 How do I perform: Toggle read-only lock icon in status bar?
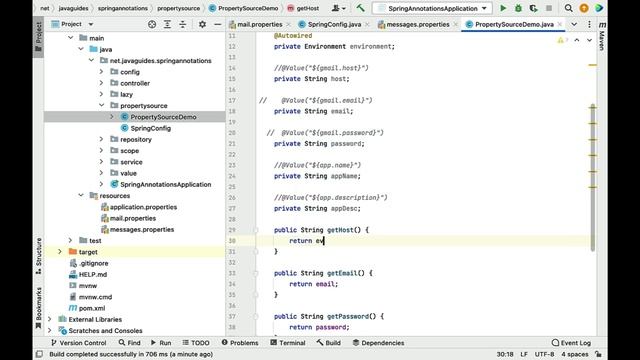click(598, 354)
